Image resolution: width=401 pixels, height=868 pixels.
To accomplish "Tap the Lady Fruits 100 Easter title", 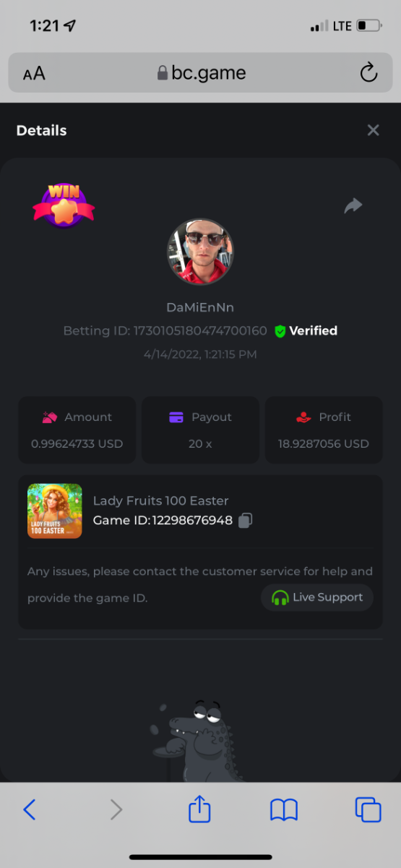I will click(x=160, y=501).
